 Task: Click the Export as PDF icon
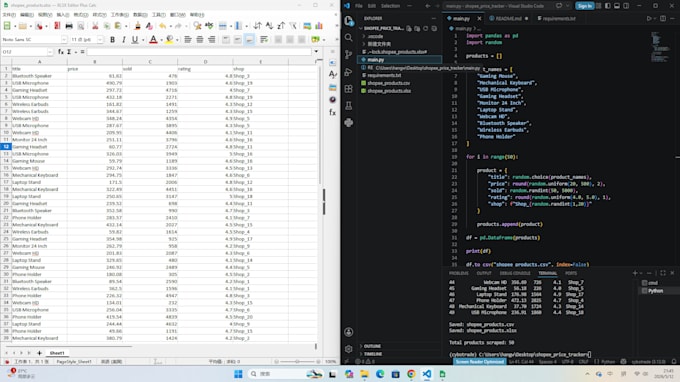click(x=57, y=26)
